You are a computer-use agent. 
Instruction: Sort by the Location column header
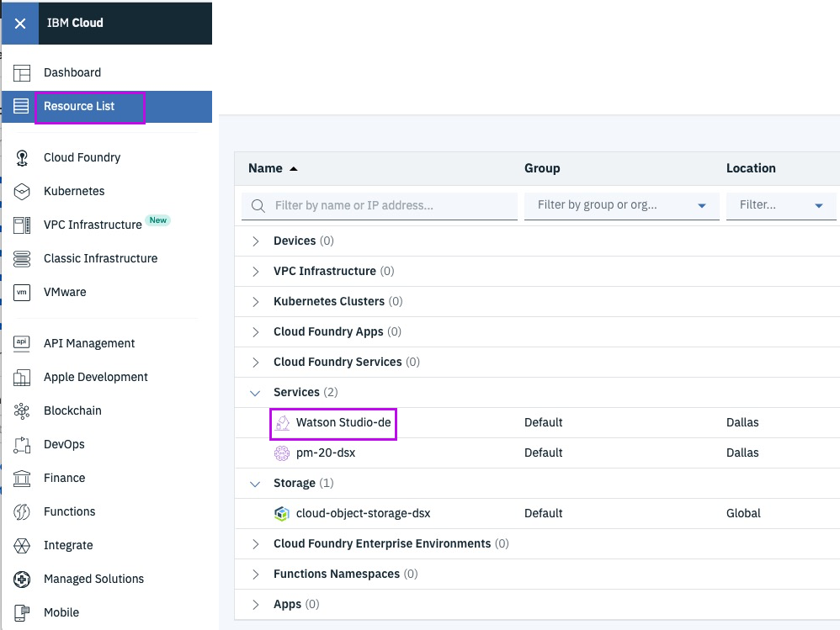click(x=751, y=168)
